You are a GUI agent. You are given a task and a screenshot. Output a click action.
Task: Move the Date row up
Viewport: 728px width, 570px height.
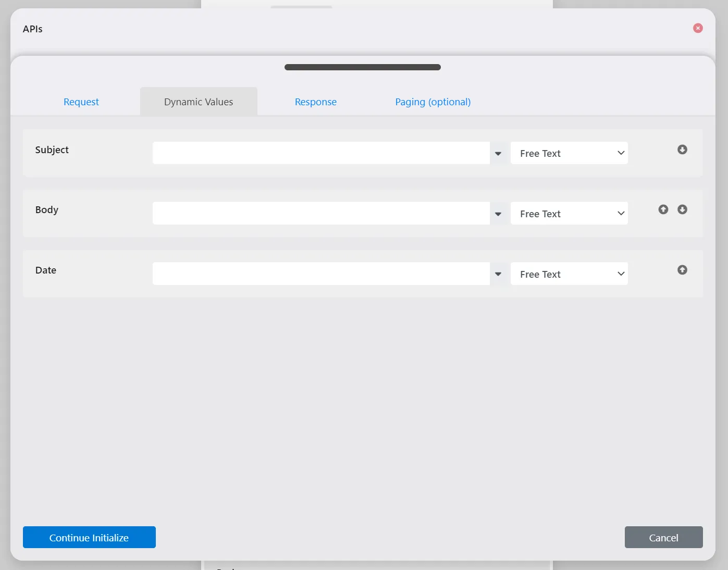(682, 270)
